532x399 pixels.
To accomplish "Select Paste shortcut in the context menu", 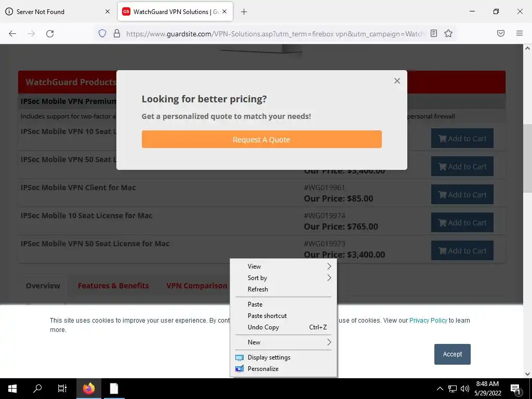I will click(x=283, y=316).
